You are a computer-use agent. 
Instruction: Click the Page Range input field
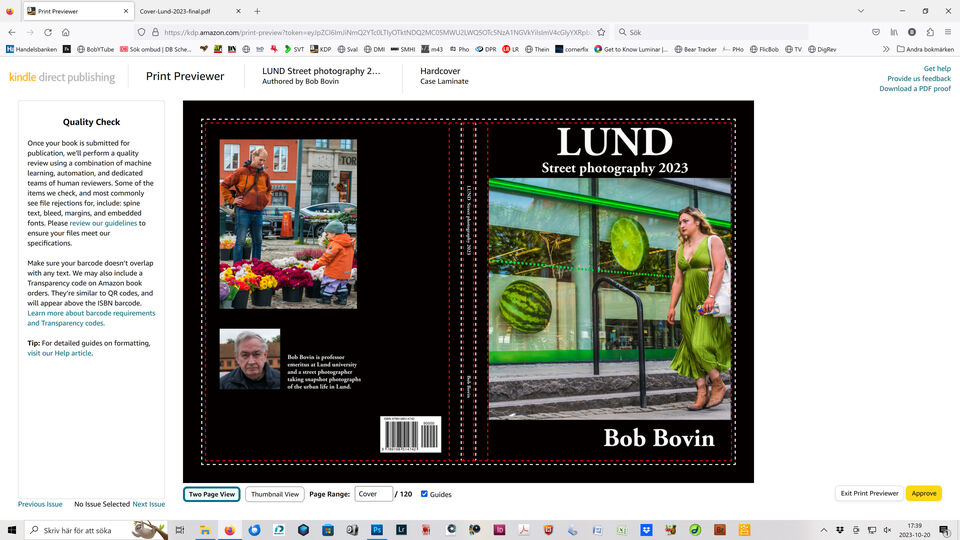(373, 494)
